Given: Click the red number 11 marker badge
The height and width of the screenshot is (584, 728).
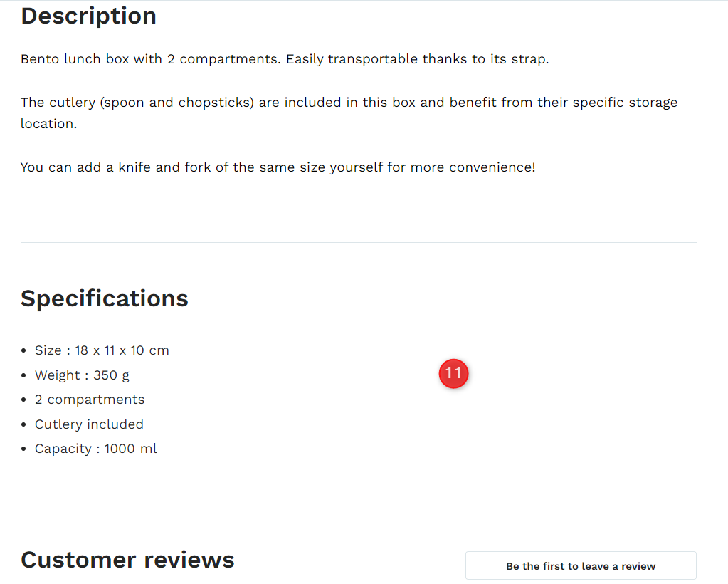Looking at the screenshot, I should point(453,373).
